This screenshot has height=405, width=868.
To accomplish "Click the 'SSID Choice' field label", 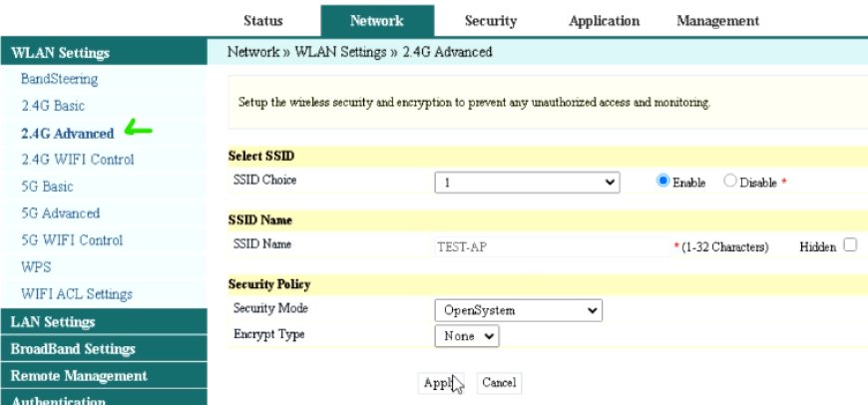I will [x=264, y=180].
